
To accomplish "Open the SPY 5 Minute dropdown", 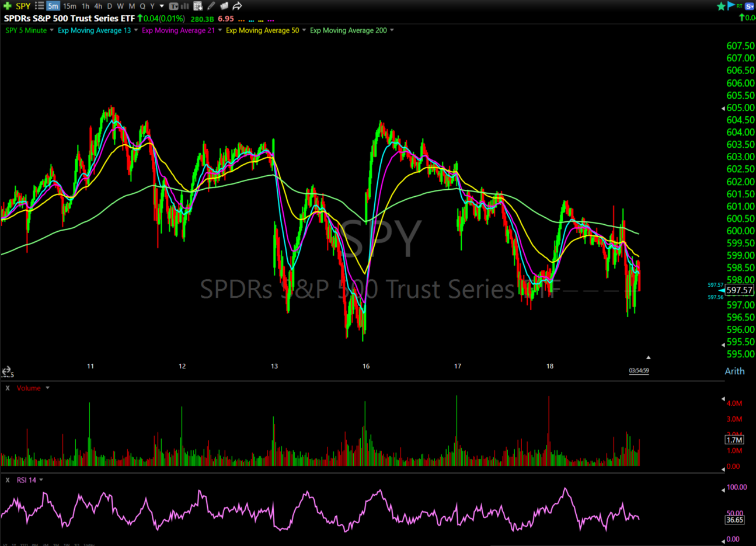I will pos(51,30).
